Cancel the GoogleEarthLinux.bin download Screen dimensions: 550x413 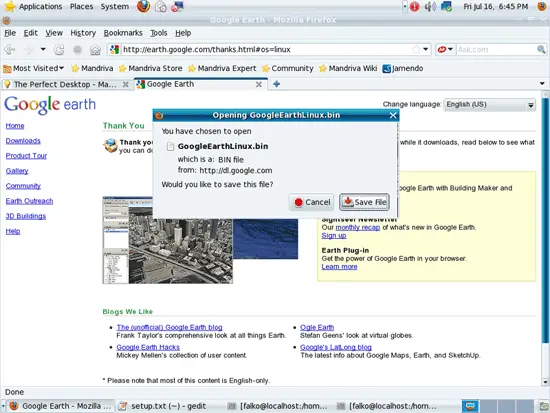pos(312,202)
